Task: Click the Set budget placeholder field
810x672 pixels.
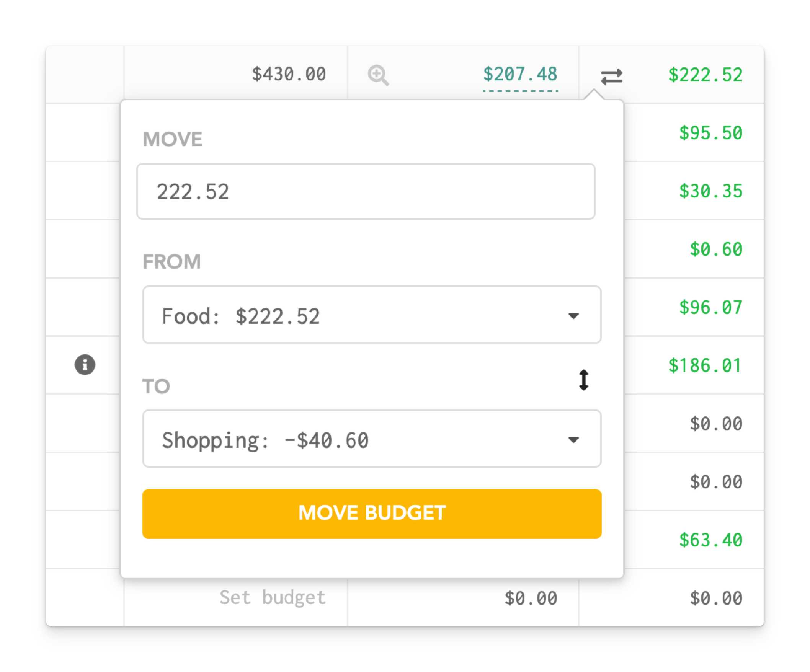Action: (272, 598)
